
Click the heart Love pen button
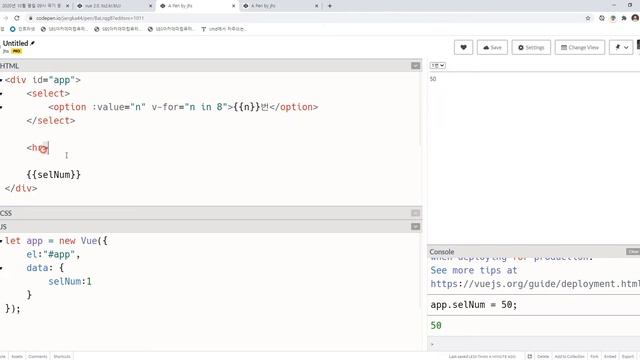pyautogui.click(x=463, y=47)
